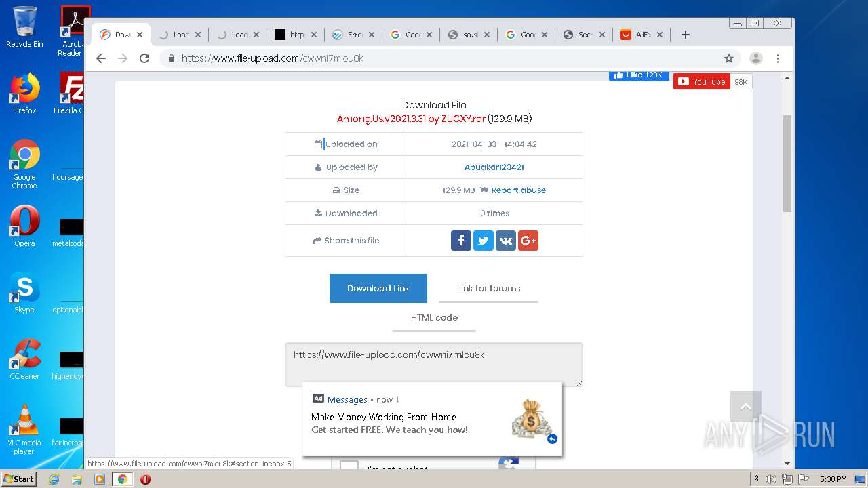Open the Recycle Bin desktop icon
The width and height of the screenshot is (868, 488).
click(x=24, y=27)
